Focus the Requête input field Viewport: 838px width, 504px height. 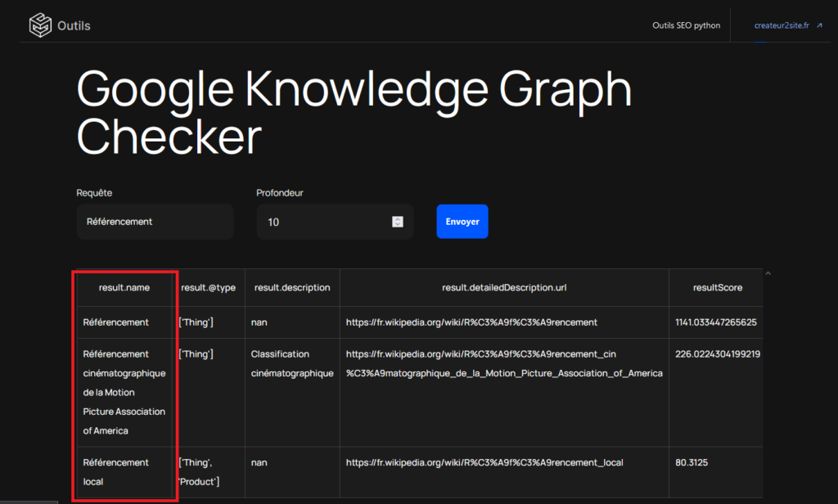pos(155,221)
